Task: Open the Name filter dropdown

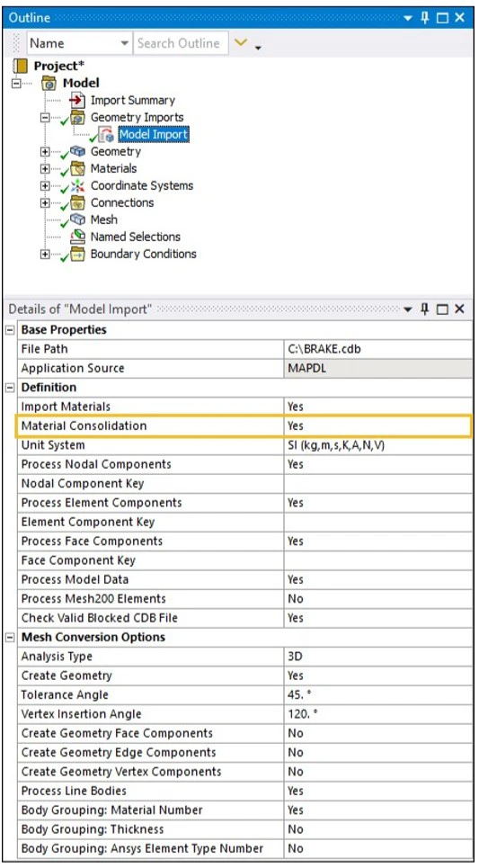Action: (124, 43)
